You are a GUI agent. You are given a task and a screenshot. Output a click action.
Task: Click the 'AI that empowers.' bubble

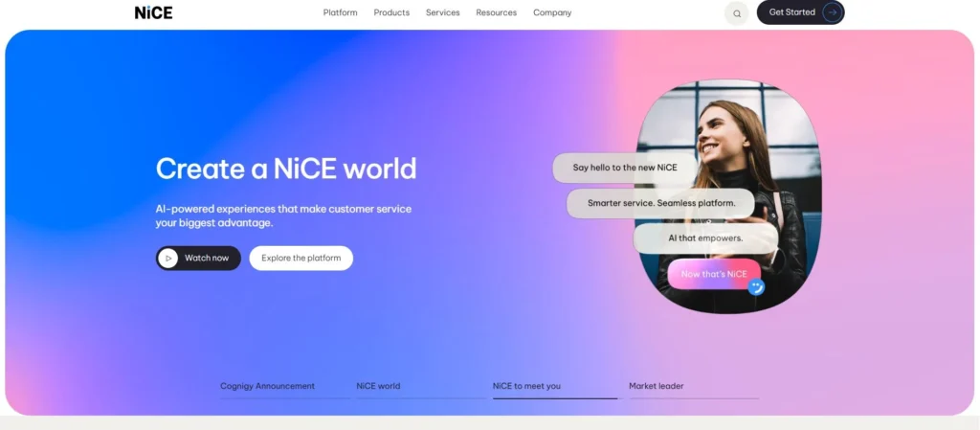coord(705,238)
